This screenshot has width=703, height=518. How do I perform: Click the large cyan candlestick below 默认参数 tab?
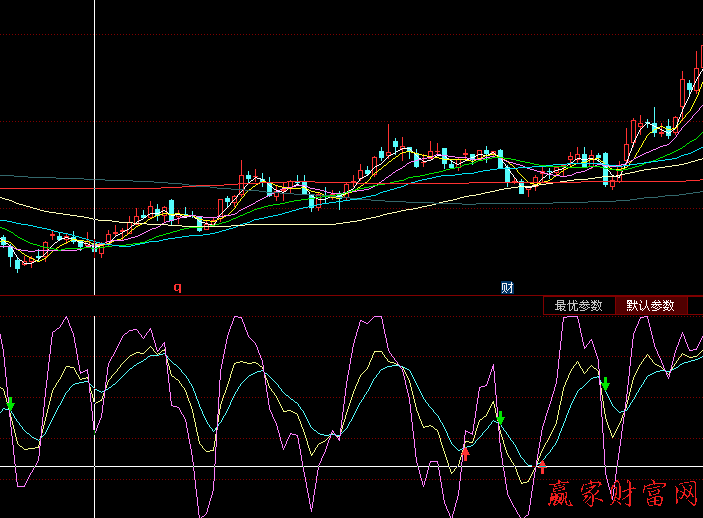click(x=606, y=169)
